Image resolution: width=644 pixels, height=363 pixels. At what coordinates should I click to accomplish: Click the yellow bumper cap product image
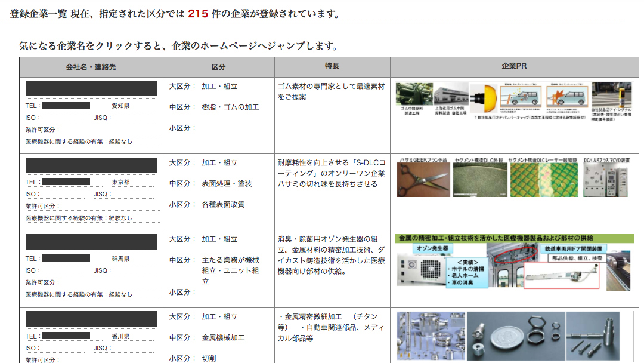coord(484,99)
